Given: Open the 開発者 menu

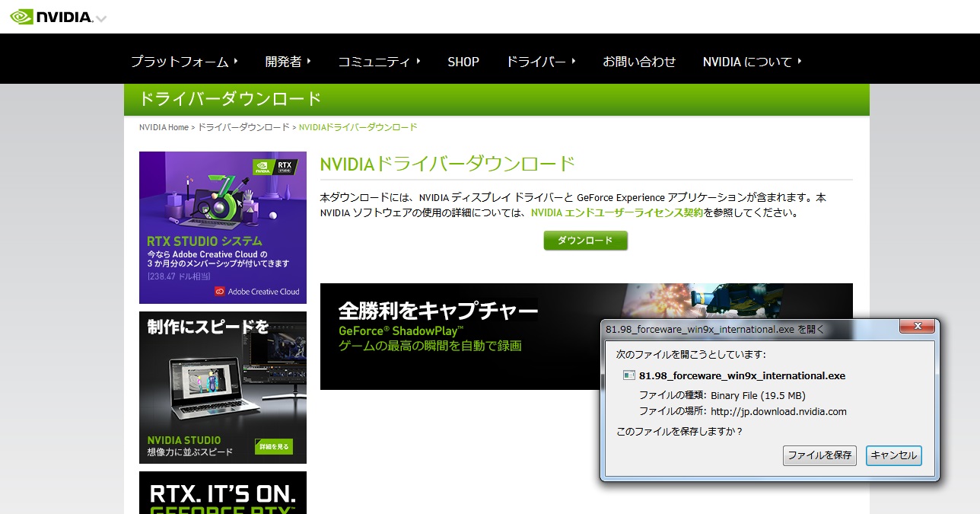Looking at the screenshot, I should click(x=288, y=62).
